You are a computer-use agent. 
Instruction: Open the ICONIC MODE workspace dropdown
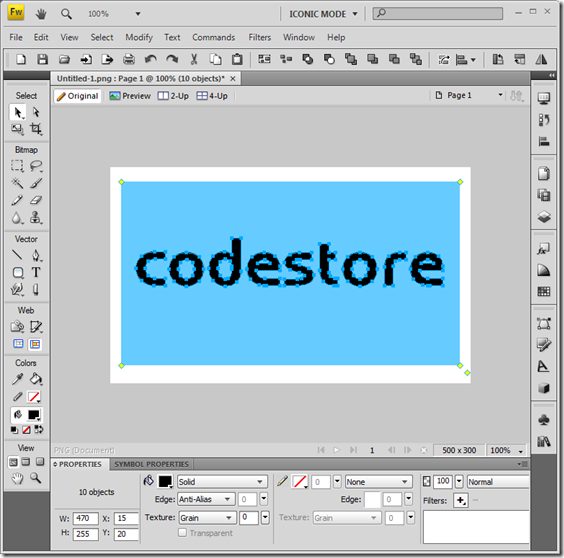coord(323,14)
